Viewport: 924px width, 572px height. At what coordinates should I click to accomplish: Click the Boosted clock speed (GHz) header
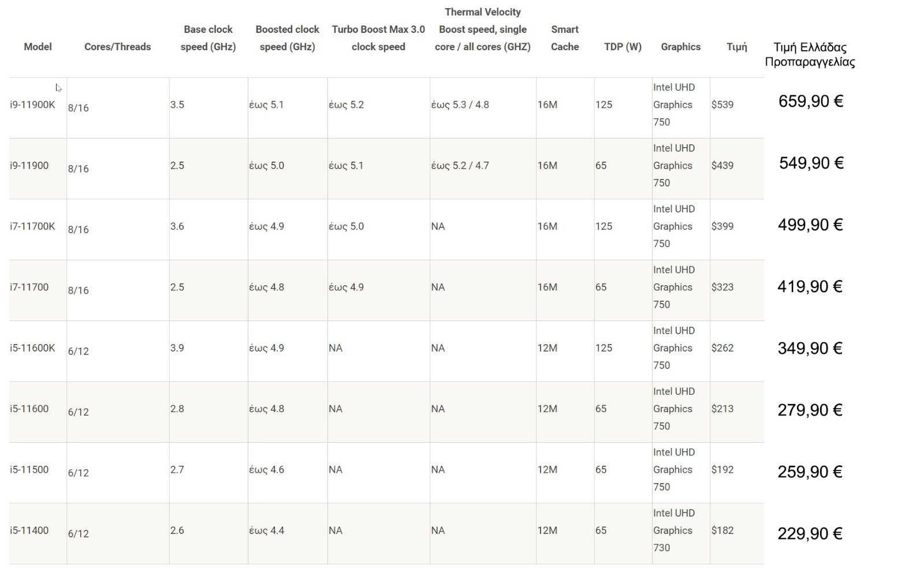(x=287, y=38)
